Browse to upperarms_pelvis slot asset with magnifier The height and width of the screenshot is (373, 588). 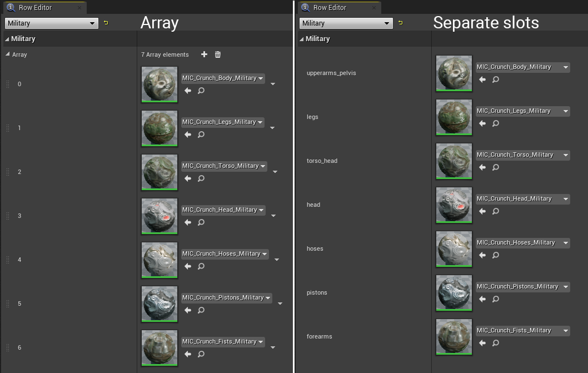pos(495,79)
